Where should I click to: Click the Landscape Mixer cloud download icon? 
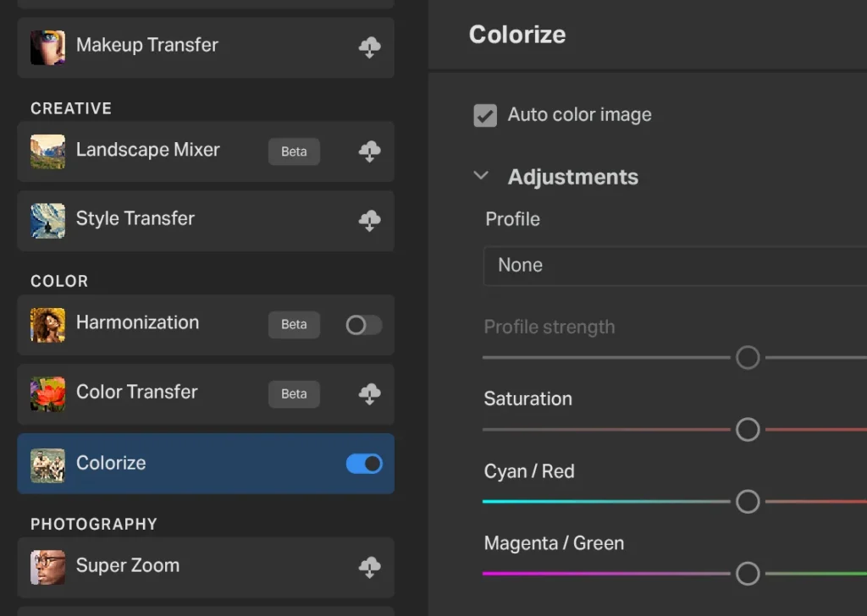369,152
